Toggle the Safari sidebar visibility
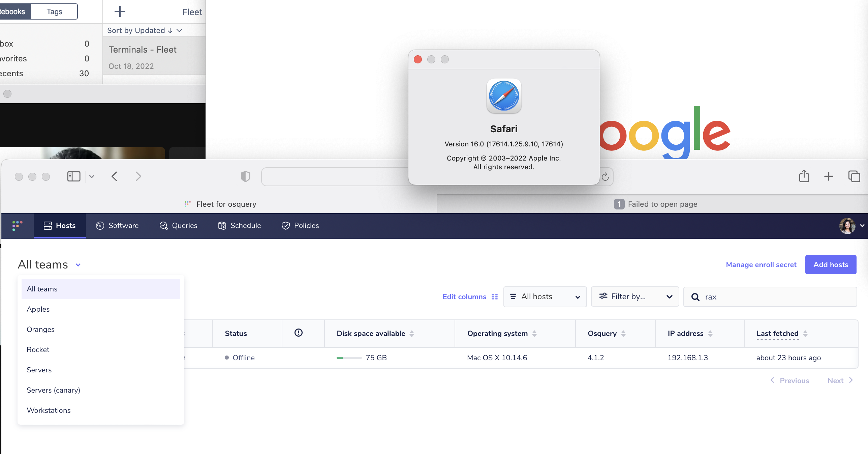The height and width of the screenshot is (454, 868). pos(73,176)
